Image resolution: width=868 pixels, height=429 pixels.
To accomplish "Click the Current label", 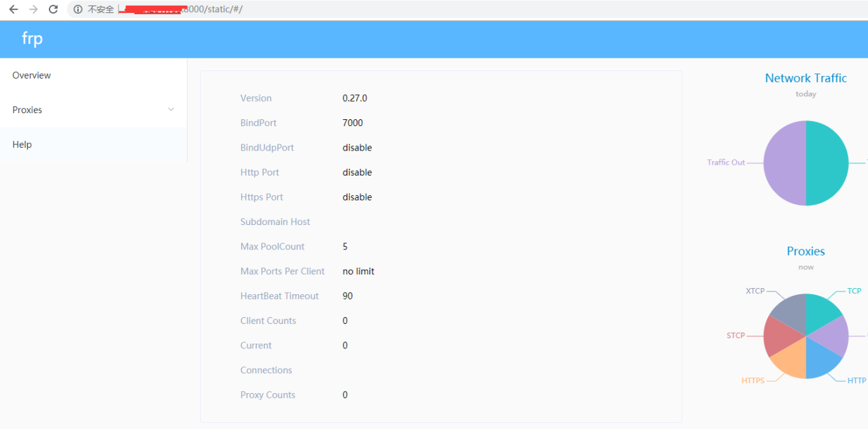I will click(x=256, y=346).
